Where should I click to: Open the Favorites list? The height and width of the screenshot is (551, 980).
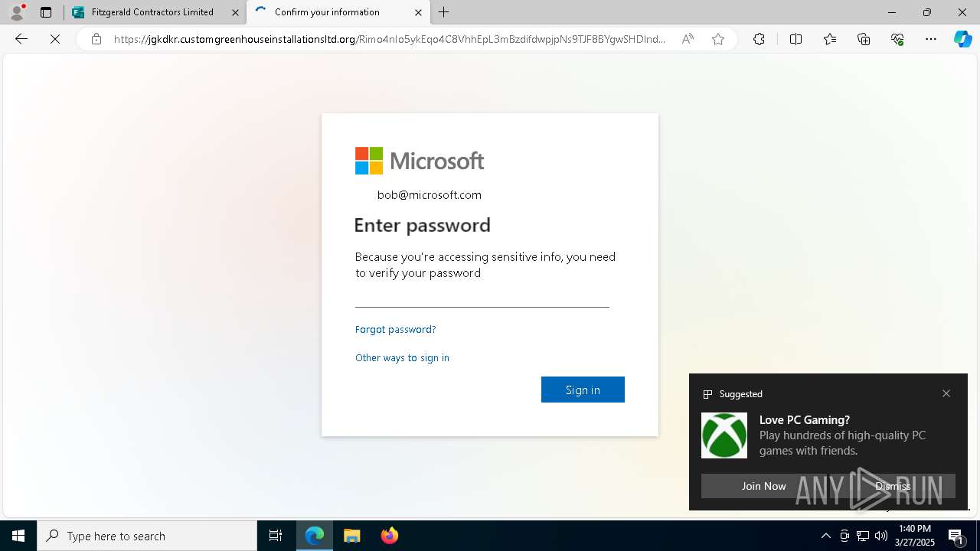point(830,39)
